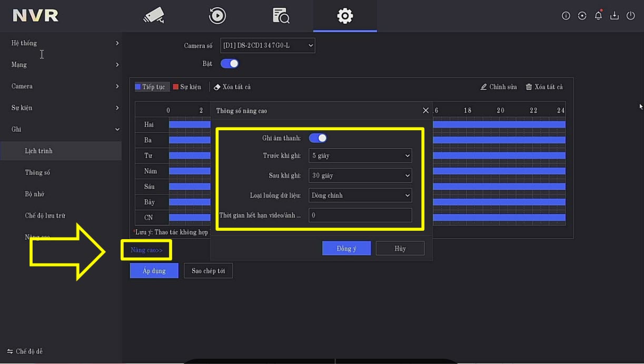Select the Sự kiện red recording type
The width and height of the screenshot is (644, 364).
(187, 87)
